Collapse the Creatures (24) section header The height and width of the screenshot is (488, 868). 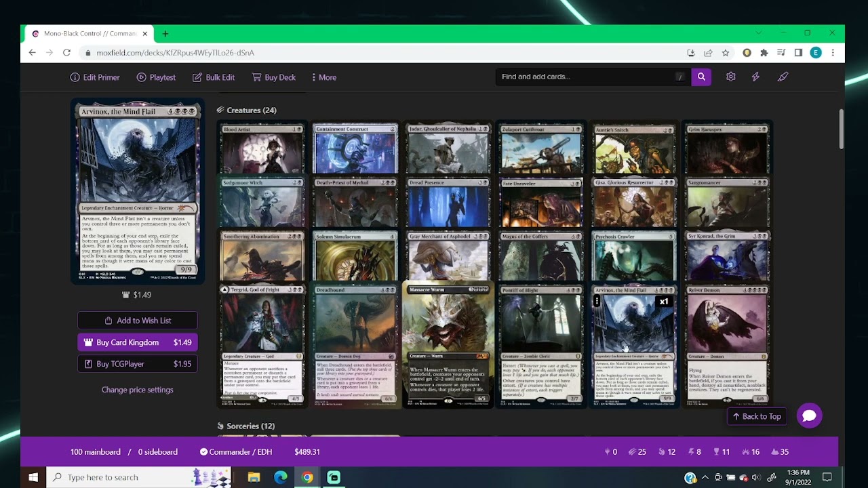(x=247, y=110)
